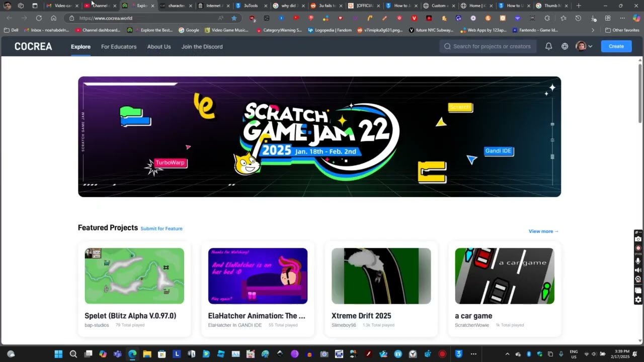Image resolution: width=644 pixels, height=362 pixels.
Task: Open the a car game thumbnail
Action: point(505,276)
